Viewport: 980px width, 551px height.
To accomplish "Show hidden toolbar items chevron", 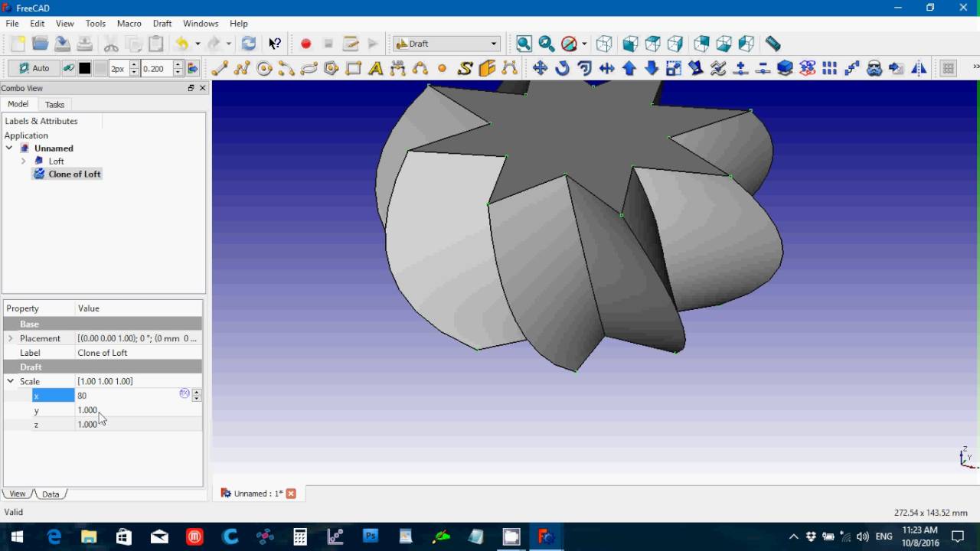I will (975, 67).
